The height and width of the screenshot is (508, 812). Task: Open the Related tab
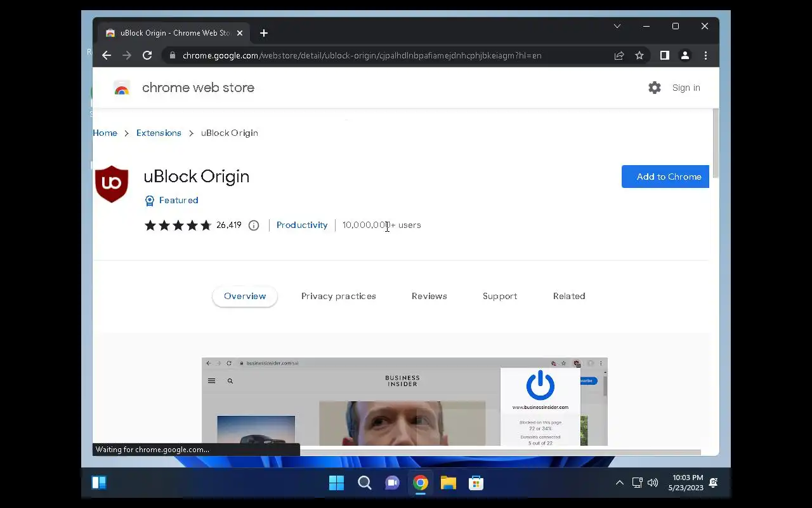[569, 297]
